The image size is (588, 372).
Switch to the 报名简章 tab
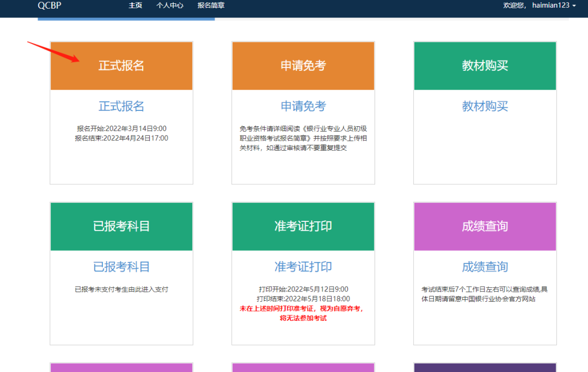point(211,5)
